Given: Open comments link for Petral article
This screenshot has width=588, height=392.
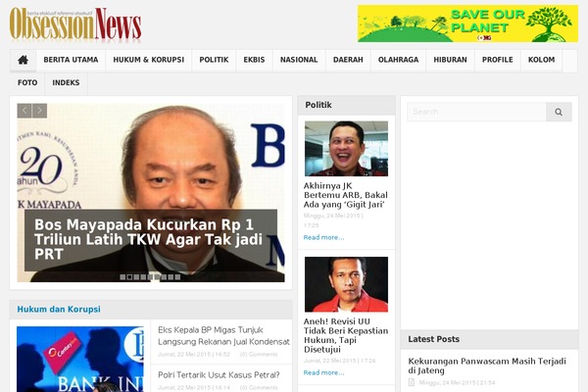Looking at the screenshot, I should (x=259, y=387).
